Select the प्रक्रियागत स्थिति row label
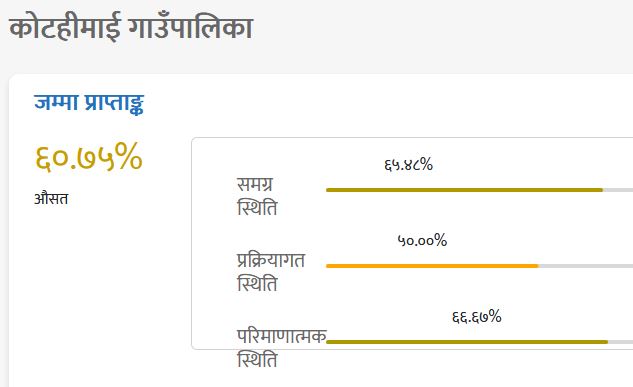Image resolution: width=633 pixels, height=387 pixels. tap(271, 272)
